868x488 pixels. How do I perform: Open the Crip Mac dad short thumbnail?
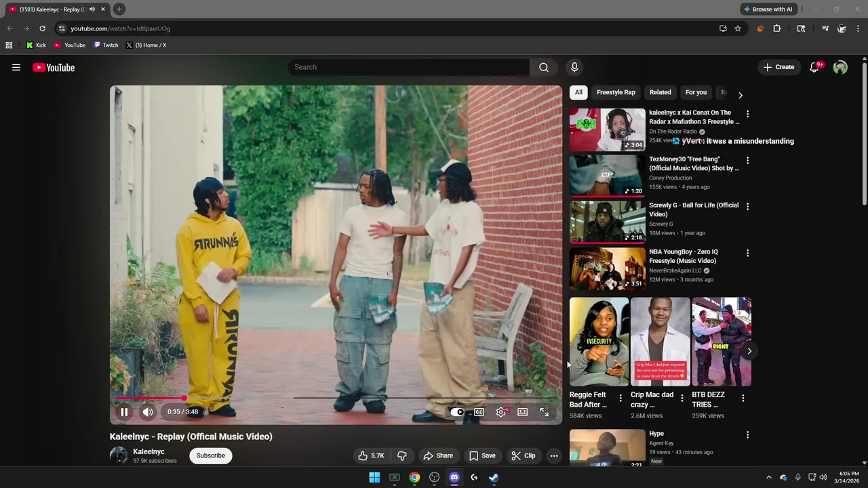pos(660,342)
